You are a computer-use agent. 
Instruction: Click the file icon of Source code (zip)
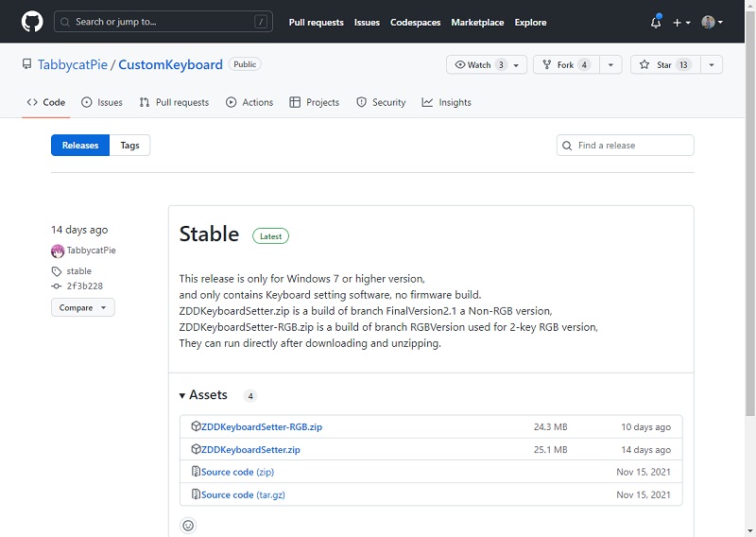(196, 472)
